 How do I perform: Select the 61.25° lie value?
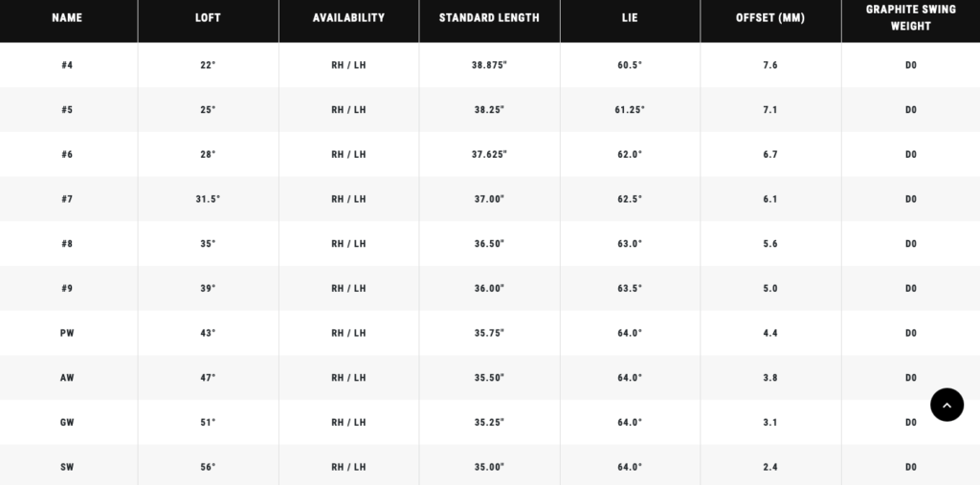coord(630,109)
